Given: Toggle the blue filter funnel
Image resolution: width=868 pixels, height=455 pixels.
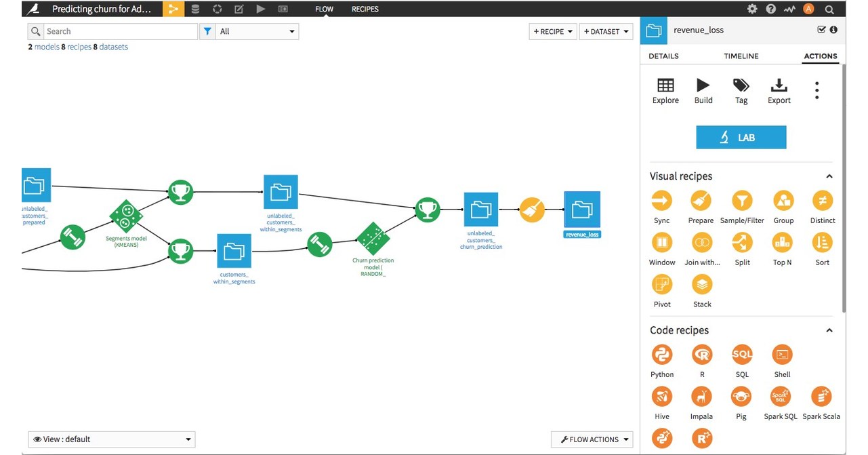Looking at the screenshot, I should [x=208, y=31].
